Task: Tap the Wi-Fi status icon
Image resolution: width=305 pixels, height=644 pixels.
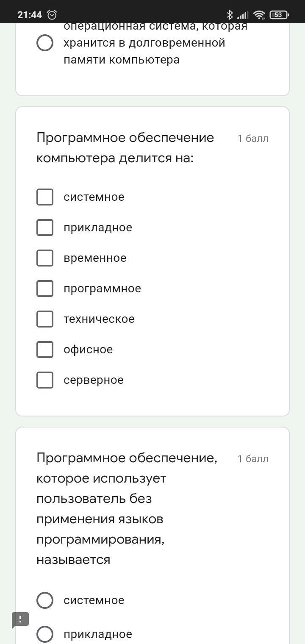Action: 259,15
